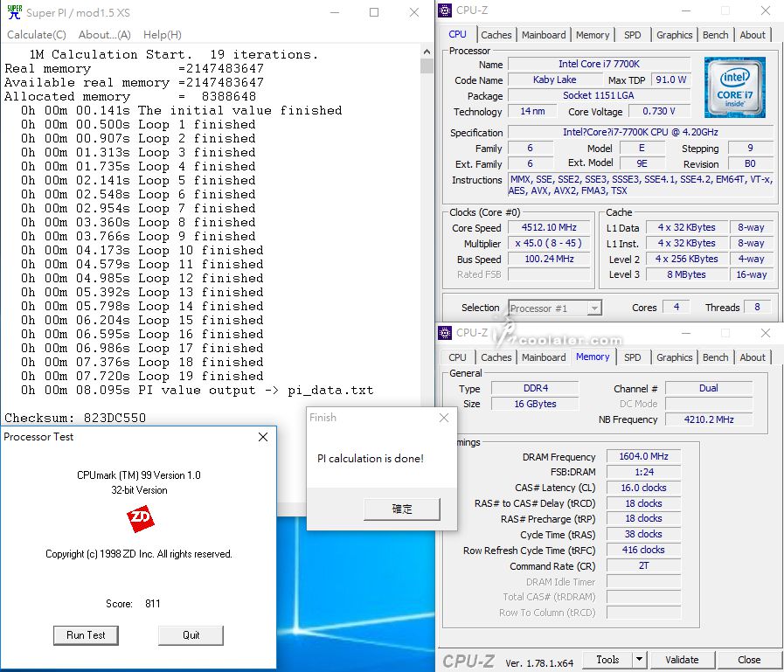Click the tRFC value 416 clocks
Viewport: 784px width, 672px height.
click(643, 550)
